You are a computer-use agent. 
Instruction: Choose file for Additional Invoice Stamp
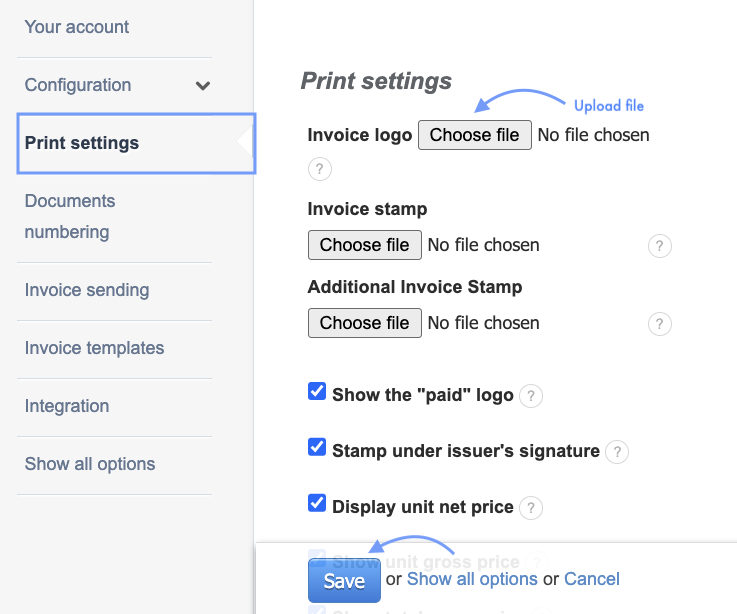pos(364,323)
